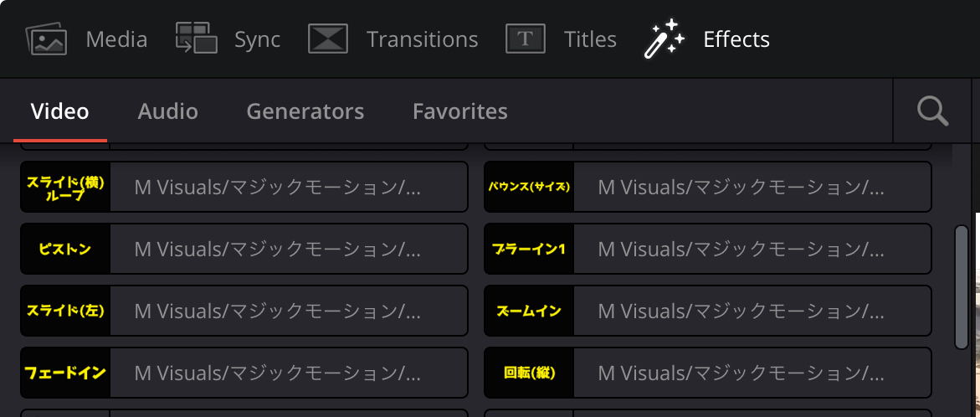Image resolution: width=980 pixels, height=417 pixels.
Task: Open the Transitions panel icon
Action: (327, 39)
